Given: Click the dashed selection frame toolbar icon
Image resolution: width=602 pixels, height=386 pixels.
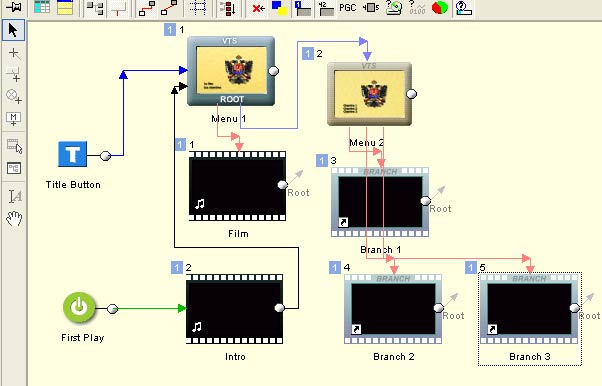Looking at the screenshot, I should click(x=198, y=8).
